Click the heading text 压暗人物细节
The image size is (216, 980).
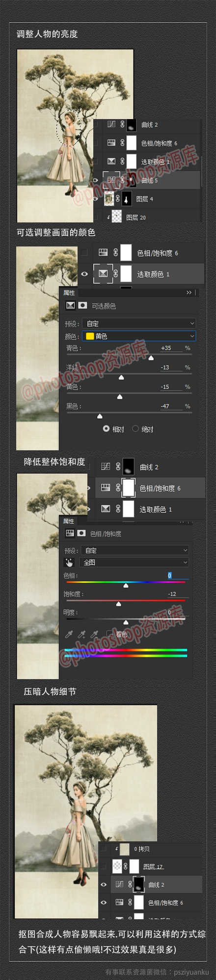[50, 691]
